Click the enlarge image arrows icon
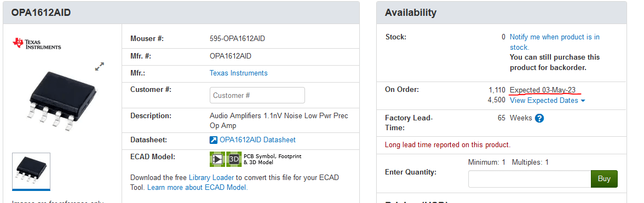The image size is (644, 203). pos(100,66)
